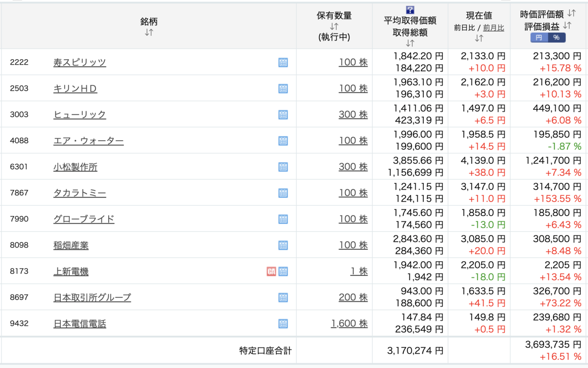Click 100 株 quantity for 稲畑産業
The height and width of the screenshot is (368, 588).
[x=353, y=245]
